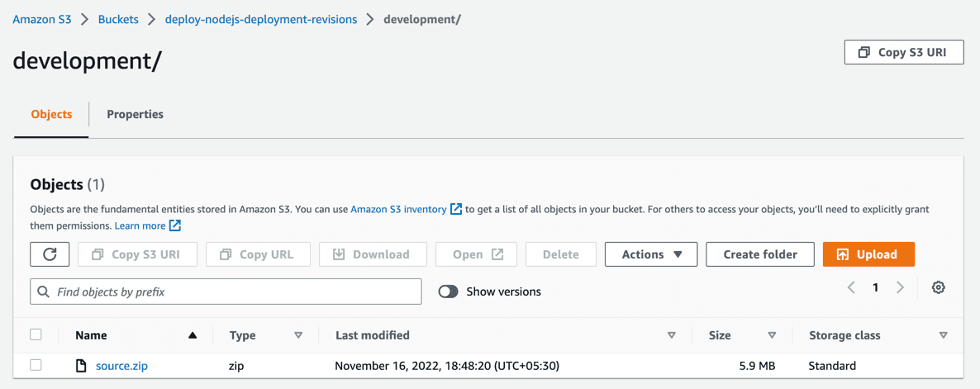Click the search magnifier icon in prefix field

click(43, 292)
